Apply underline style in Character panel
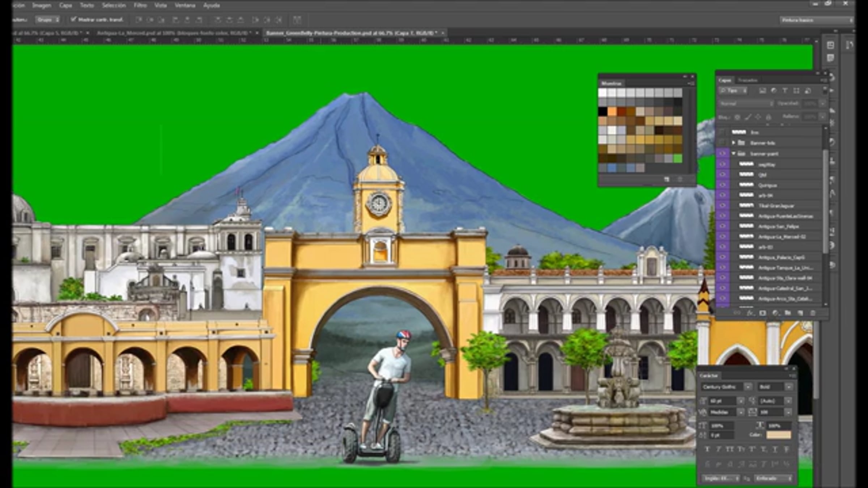 click(775, 449)
